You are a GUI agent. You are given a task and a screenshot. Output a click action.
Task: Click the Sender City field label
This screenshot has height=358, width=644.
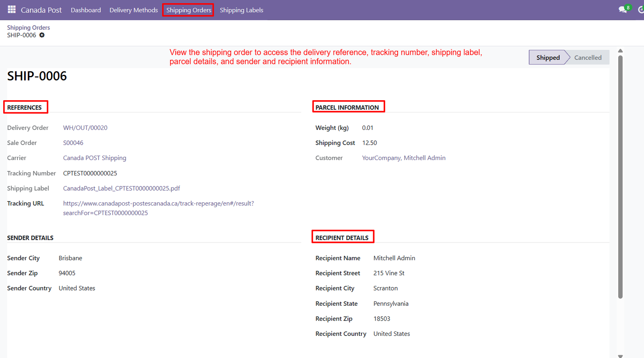23,258
